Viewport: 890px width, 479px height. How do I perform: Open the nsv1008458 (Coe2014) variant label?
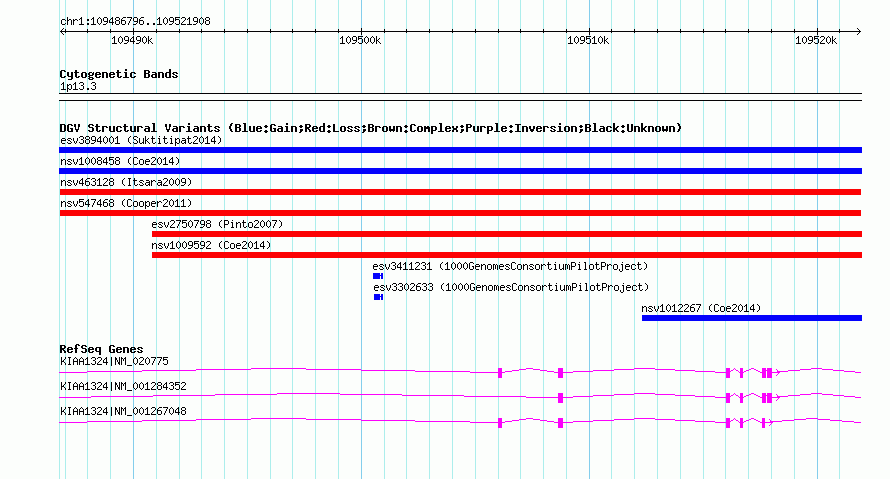(120, 161)
